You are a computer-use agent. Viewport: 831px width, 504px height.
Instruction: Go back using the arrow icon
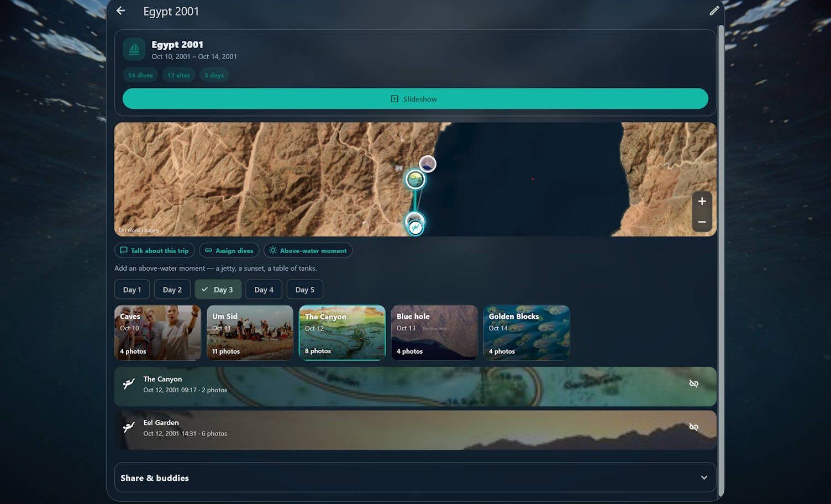click(x=120, y=11)
